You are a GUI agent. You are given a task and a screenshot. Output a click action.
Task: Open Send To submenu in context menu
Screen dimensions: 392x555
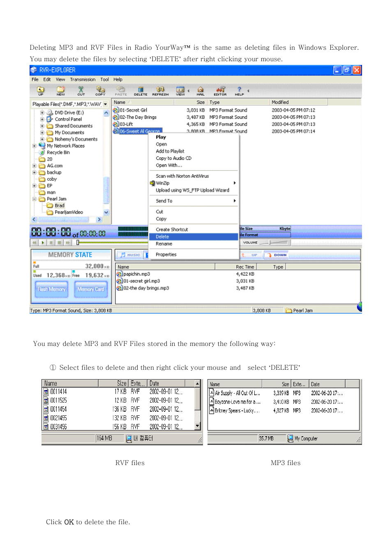point(194,201)
